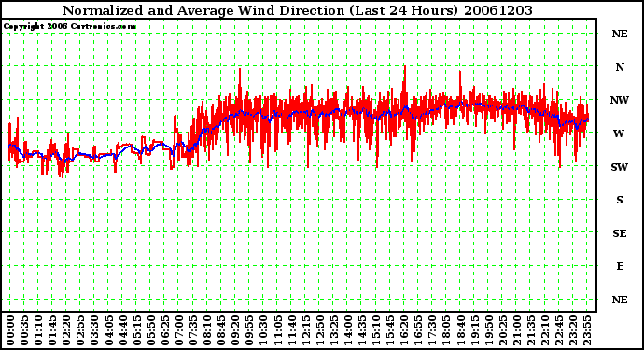
Task: Click the chart title text
Action: (x=298, y=10)
